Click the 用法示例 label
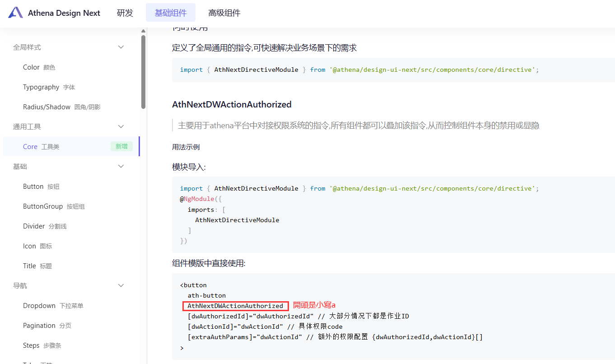Image resolution: width=615 pixels, height=364 pixels. click(186, 147)
